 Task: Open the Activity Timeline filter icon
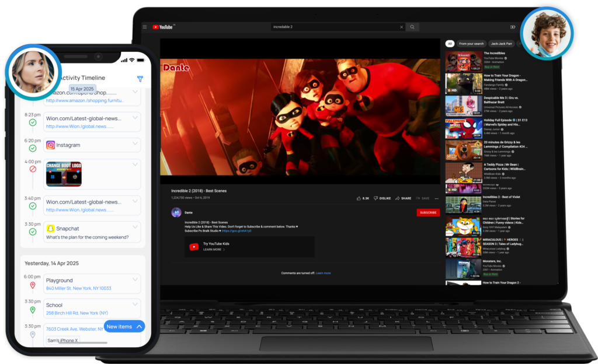click(x=140, y=79)
